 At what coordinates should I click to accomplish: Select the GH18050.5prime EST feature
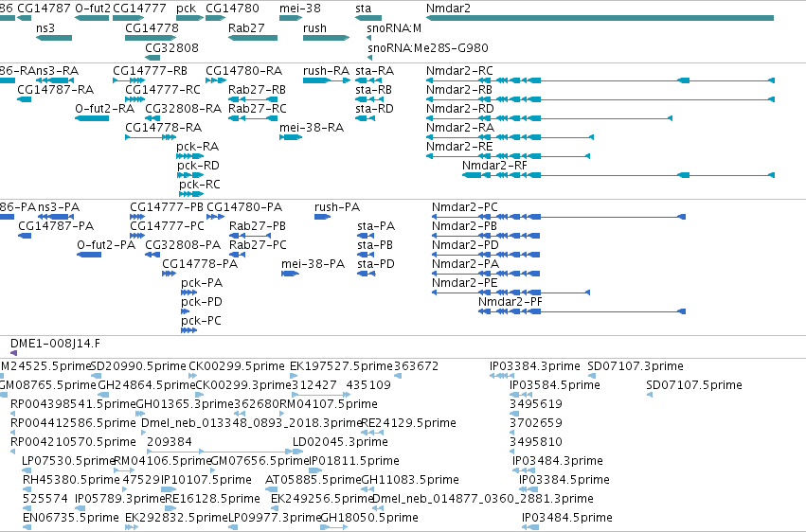[334, 527]
